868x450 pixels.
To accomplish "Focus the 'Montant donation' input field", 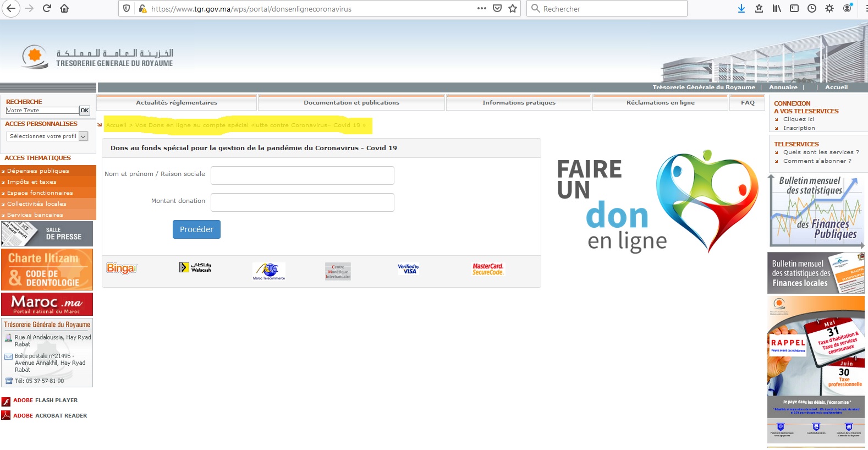I will [302, 202].
